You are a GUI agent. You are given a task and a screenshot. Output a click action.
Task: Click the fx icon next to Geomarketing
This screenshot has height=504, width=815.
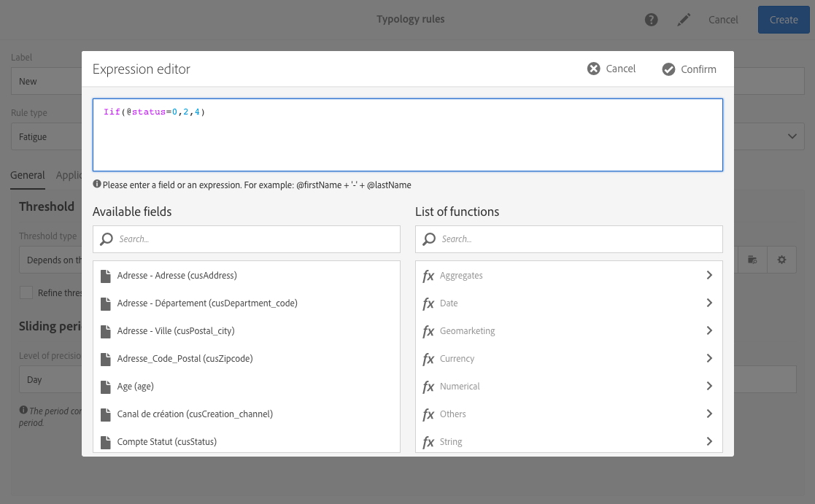pos(428,331)
